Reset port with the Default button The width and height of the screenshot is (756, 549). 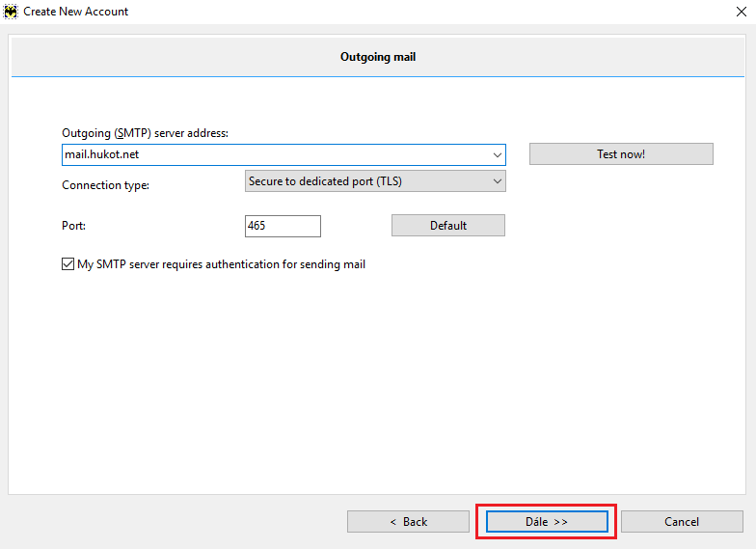coord(447,226)
